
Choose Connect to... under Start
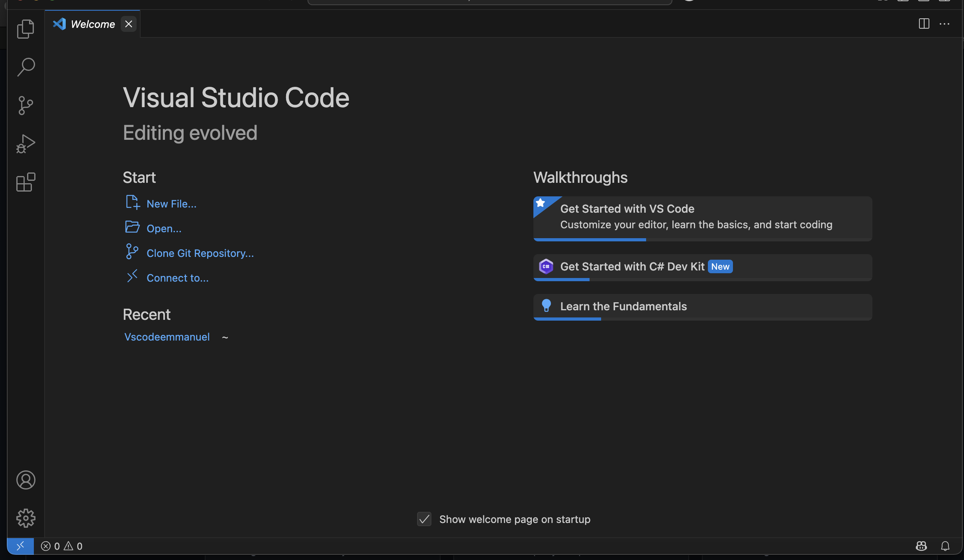[167, 278]
